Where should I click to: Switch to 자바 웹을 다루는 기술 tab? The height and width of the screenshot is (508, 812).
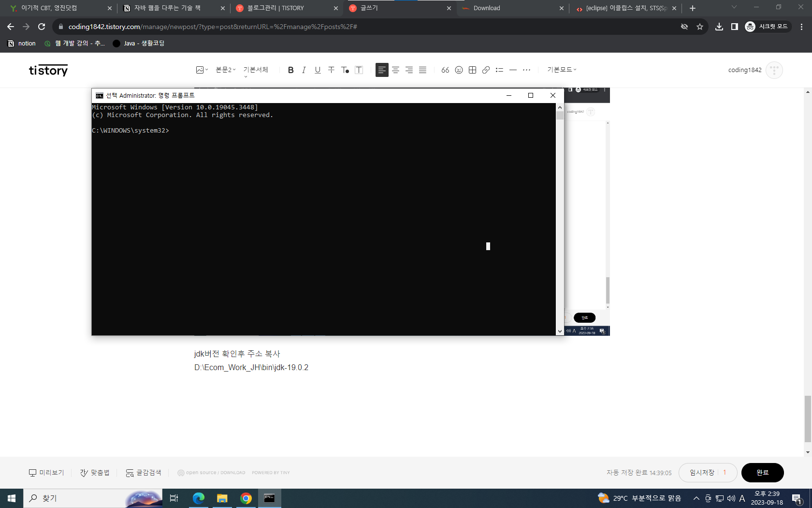pyautogui.click(x=174, y=8)
